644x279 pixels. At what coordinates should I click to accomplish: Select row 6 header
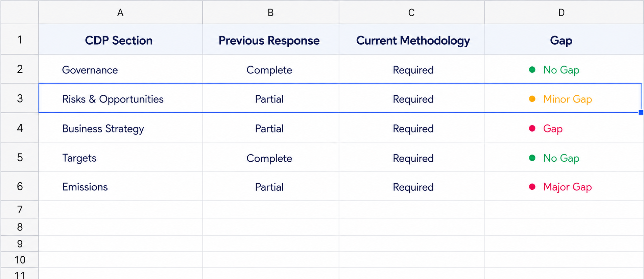20,186
